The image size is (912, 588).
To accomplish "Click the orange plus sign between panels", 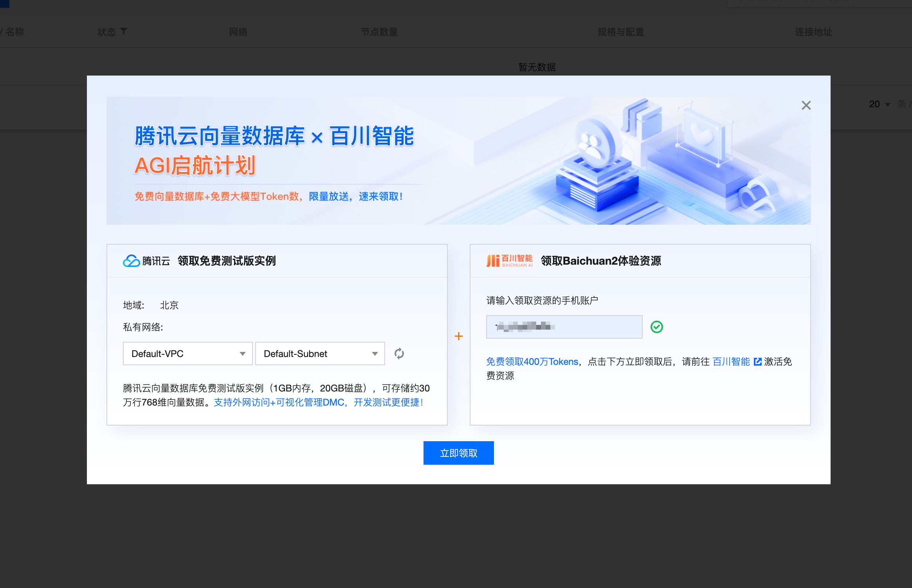I will point(458,336).
